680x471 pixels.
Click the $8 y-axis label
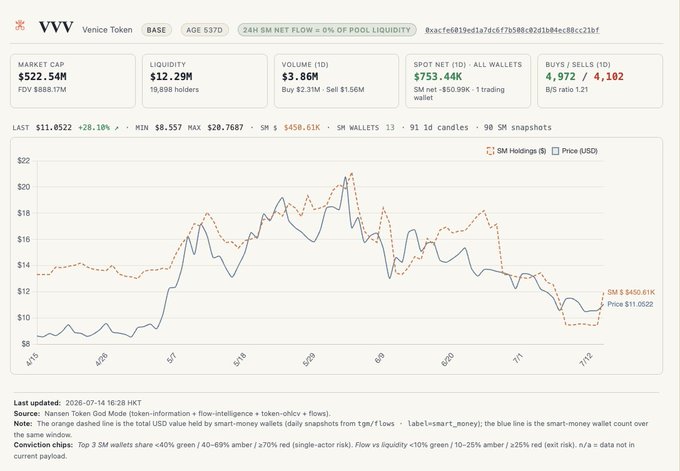point(26,344)
